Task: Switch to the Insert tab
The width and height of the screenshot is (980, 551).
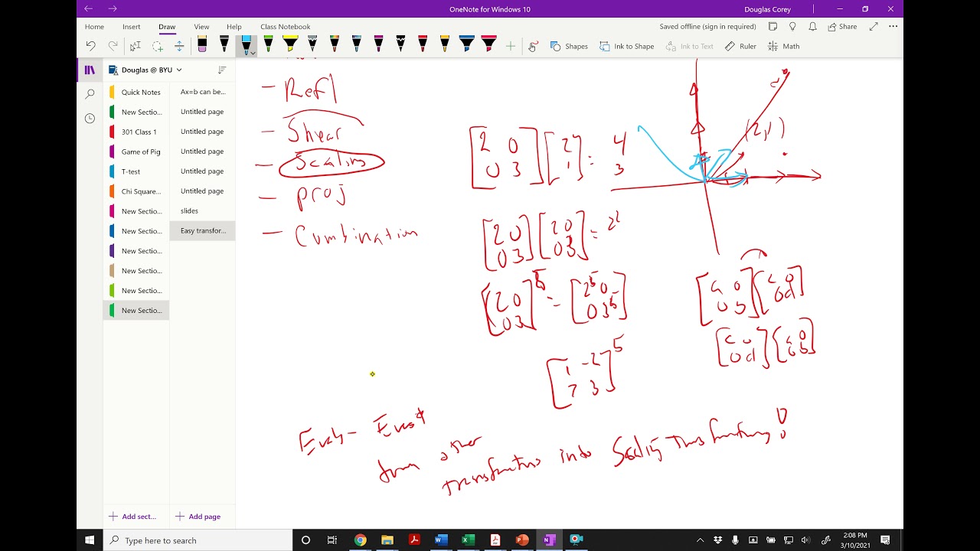Action: point(132,27)
